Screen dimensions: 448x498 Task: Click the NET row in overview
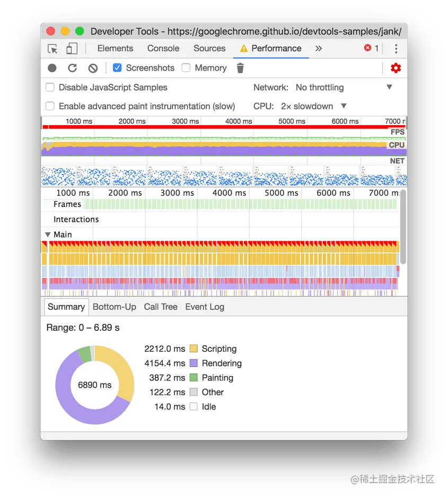[x=224, y=161]
